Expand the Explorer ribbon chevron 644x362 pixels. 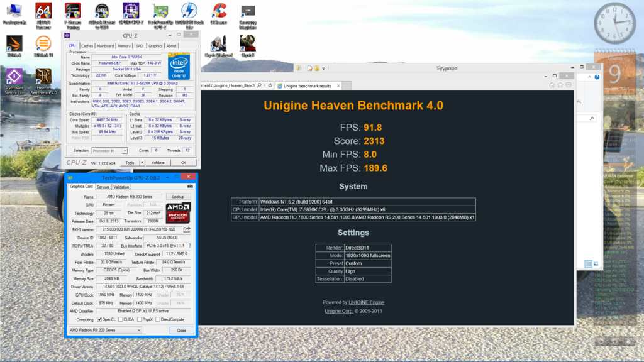pos(589,77)
